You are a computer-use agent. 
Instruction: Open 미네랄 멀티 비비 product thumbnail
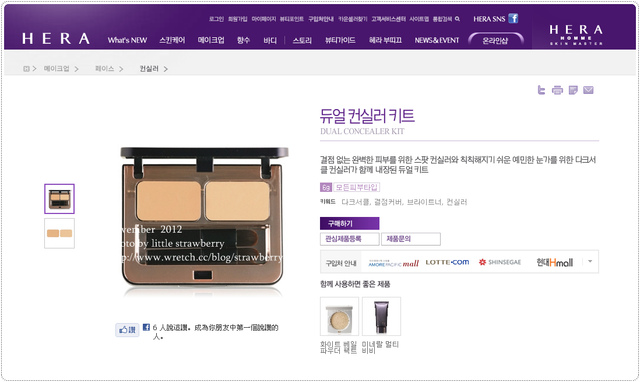point(381,316)
